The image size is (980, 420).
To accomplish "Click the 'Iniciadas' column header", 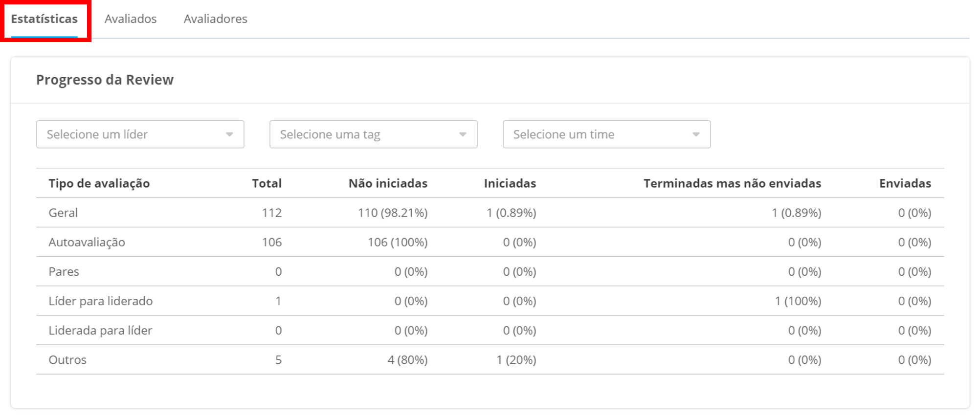I will [510, 183].
